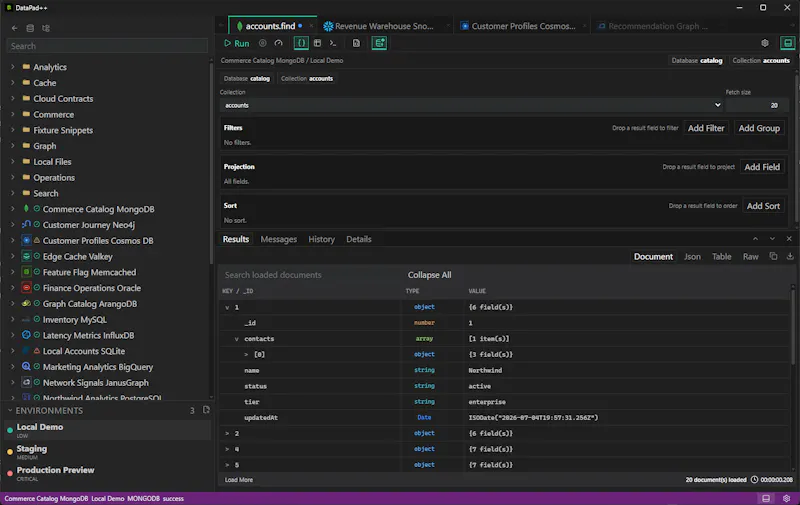This screenshot has width=800, height=505.
Task: Select the Staging environment
Action: tap(107, 452)
